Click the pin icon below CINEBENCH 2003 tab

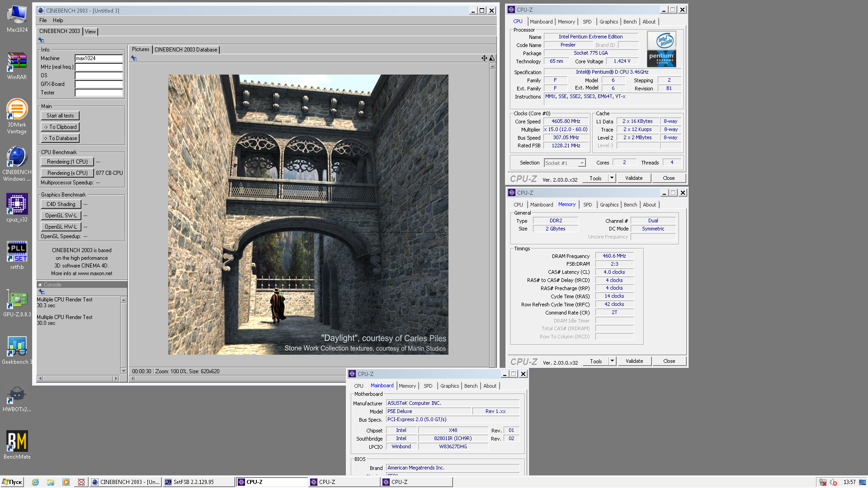click(41, 40)
